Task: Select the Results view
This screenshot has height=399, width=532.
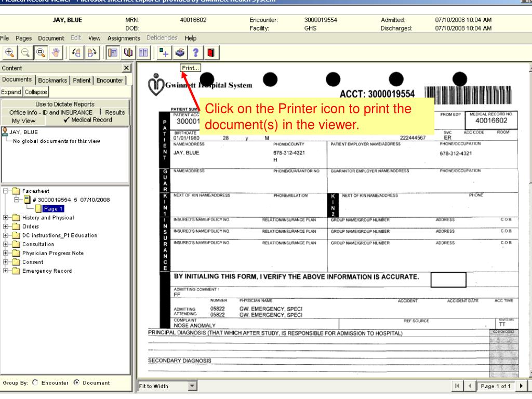Action: [x=115, y=112]
